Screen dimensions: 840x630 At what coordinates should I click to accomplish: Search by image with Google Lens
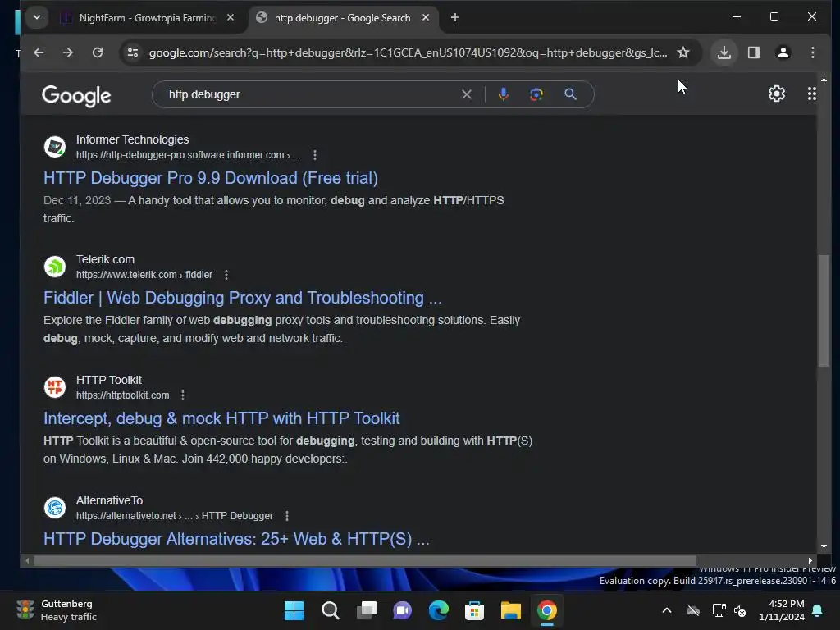click(536, 94)
